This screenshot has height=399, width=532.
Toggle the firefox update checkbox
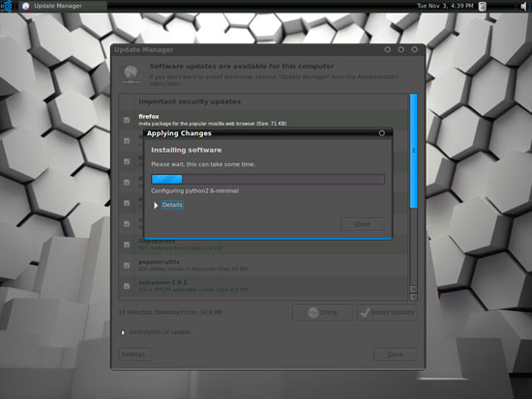127,120
